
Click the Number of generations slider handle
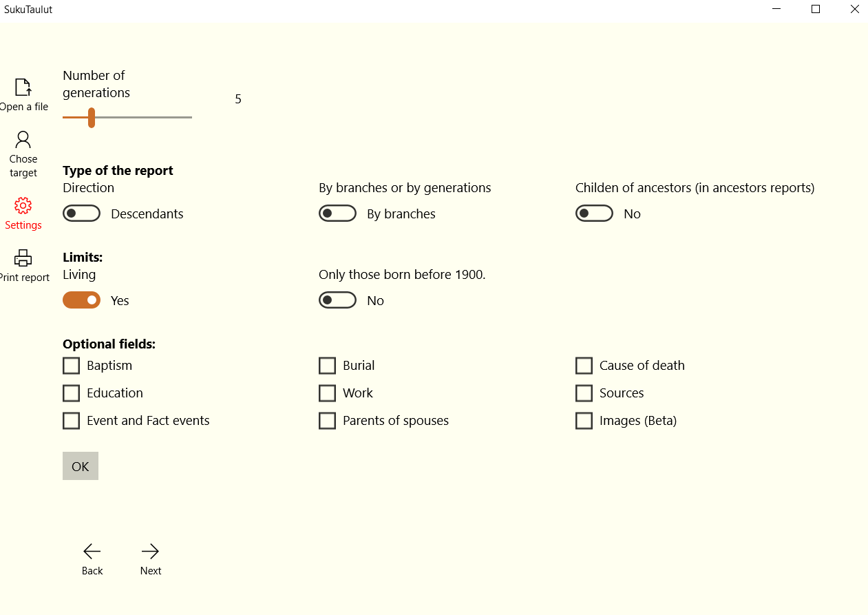(92, 118)
